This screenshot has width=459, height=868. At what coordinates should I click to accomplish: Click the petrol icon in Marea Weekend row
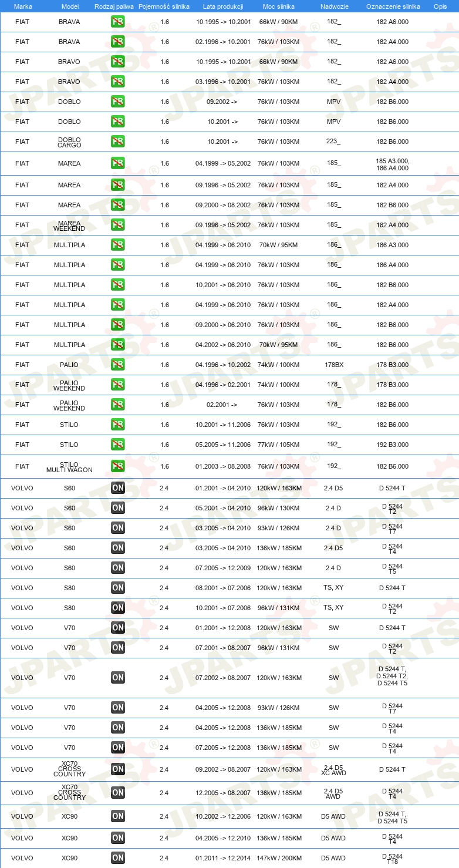click(117, 225)
